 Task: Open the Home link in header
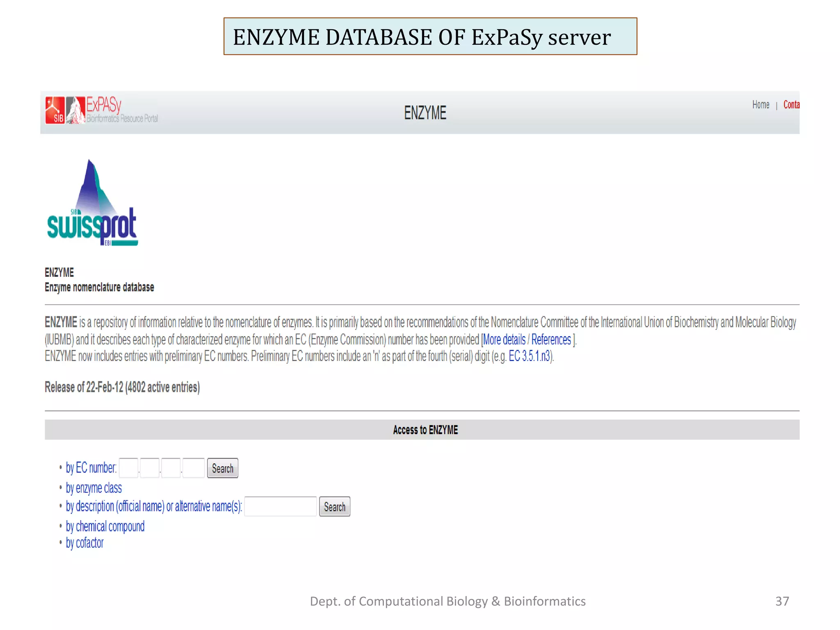tap(760, 105)
